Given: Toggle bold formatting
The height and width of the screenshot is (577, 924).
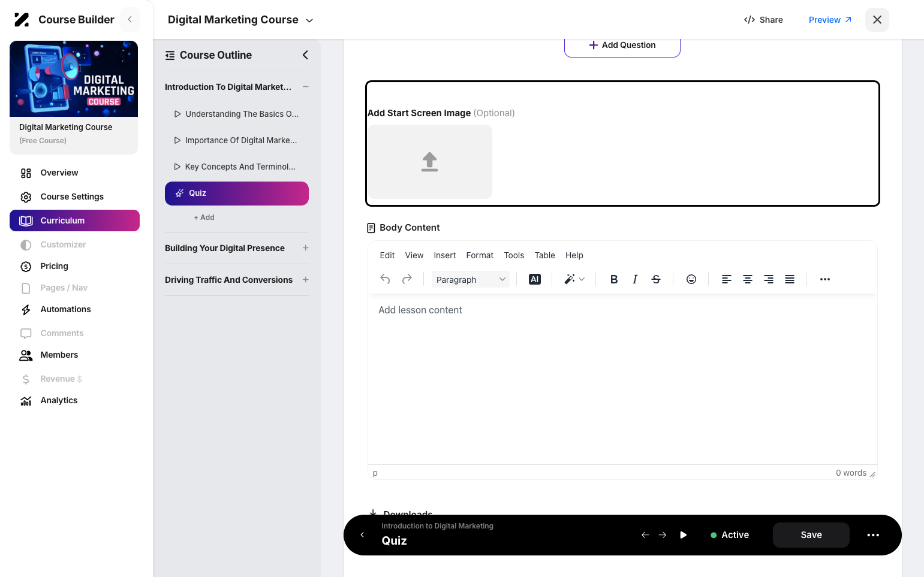Looking at the screenshot, I should point(614,279).
